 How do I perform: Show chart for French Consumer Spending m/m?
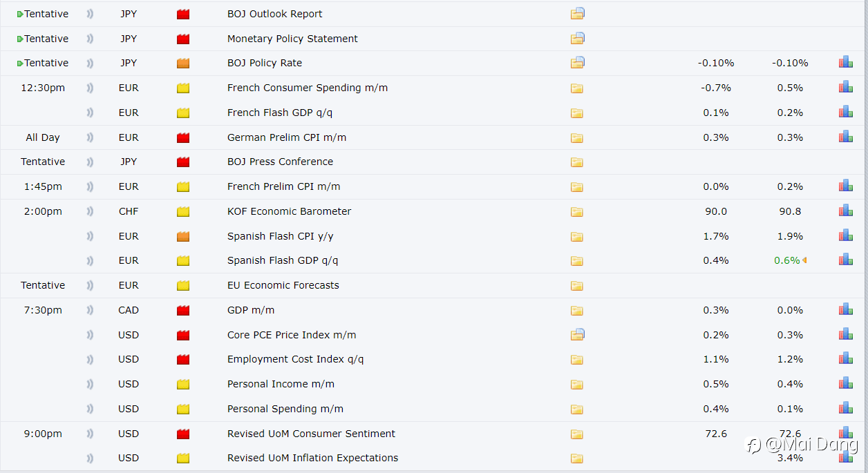[x=845, y=87]
